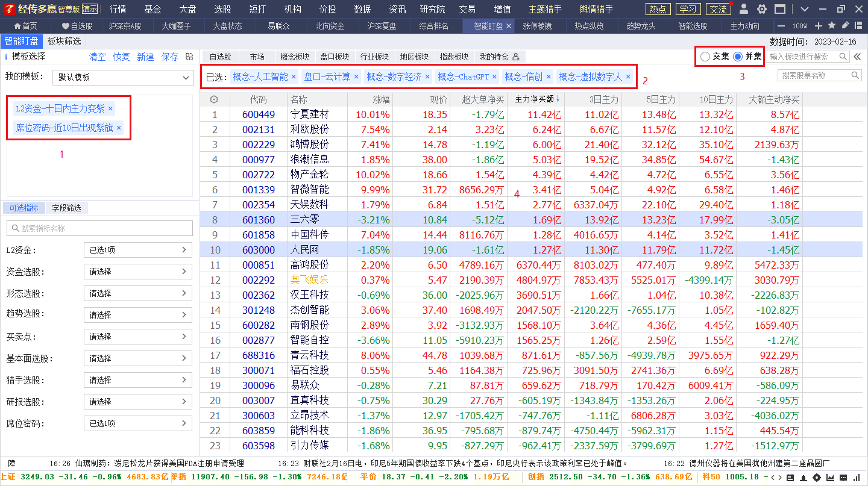This screenshot has width=868, height=486.
Task: Select the 并集 radio button
Action: tap(738, 57)
